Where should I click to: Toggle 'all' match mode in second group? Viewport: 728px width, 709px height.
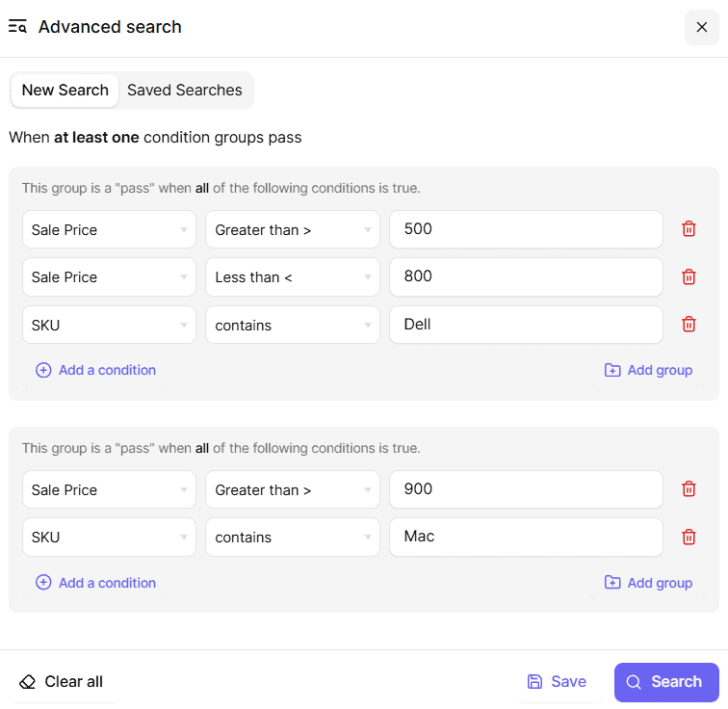tap(202, 448)
